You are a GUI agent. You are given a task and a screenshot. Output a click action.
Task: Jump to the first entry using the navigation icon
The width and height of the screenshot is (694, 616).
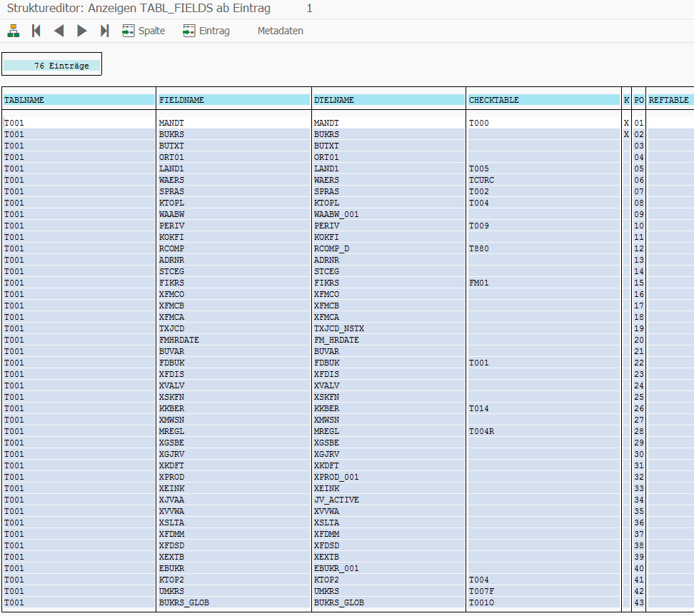point(36,31)
